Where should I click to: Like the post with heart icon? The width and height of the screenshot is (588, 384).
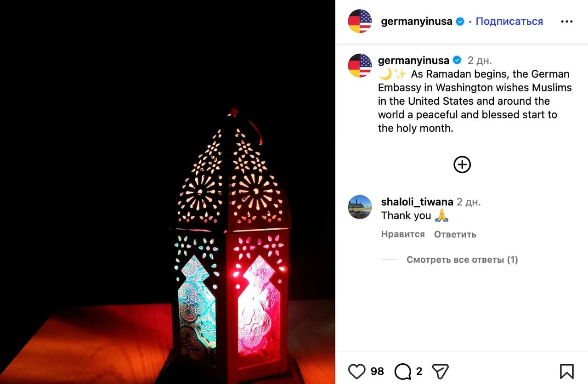coord(357,371)
